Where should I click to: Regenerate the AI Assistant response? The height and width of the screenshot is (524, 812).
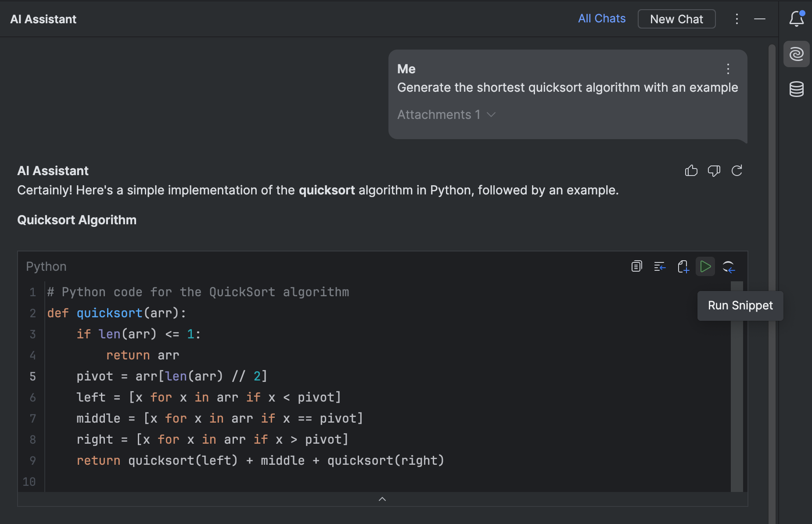(737, 171)
